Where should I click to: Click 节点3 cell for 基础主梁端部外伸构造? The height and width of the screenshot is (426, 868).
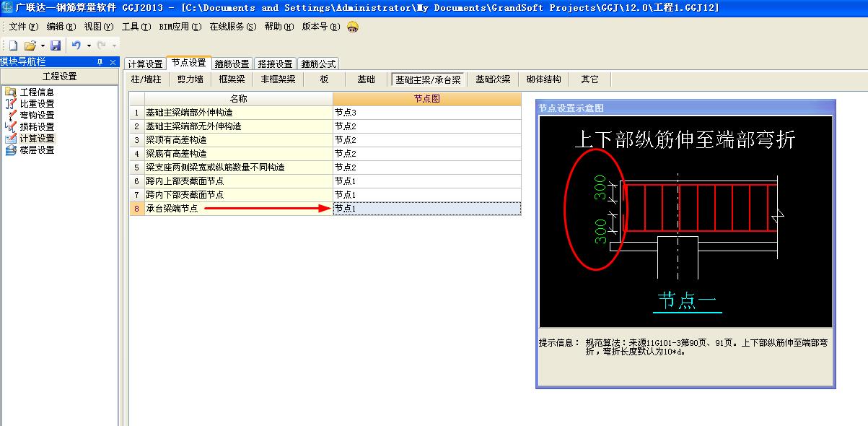pyautogui.click(x=427, y=113)
